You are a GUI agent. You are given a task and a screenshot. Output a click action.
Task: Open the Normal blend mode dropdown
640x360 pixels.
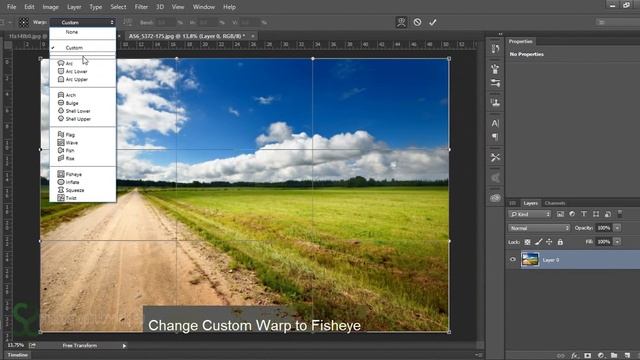point(539,228)
